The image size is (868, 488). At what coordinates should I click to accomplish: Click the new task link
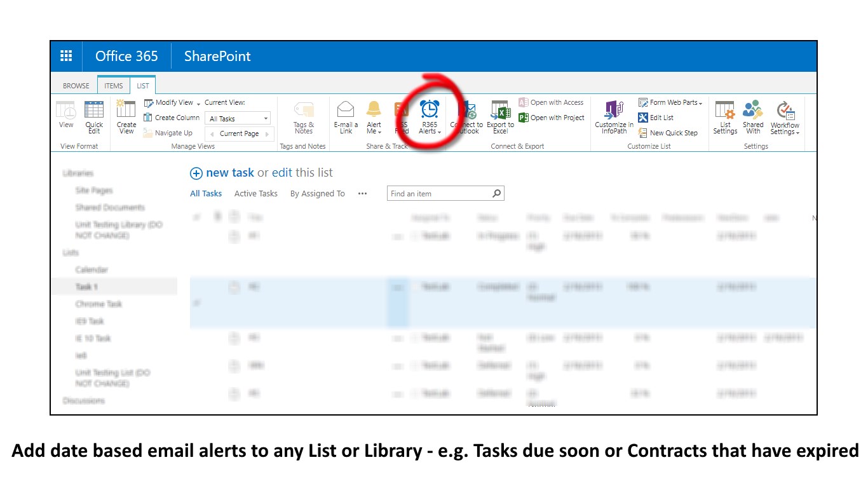pos(230,173)
